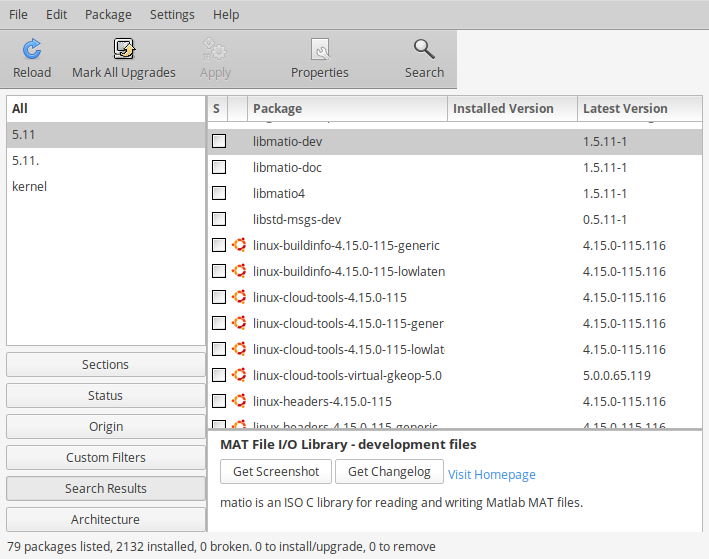Open the Settings menu

[x=172, y=15]
